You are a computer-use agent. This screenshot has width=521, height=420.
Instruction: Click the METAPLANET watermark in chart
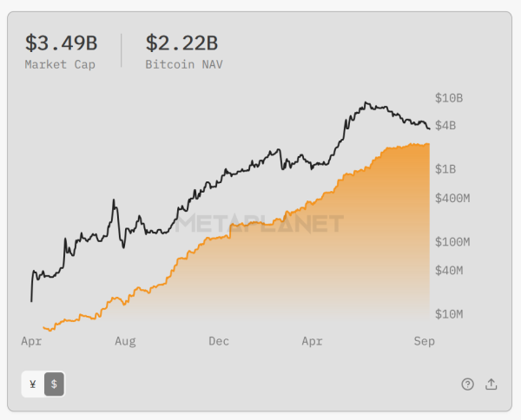point(259,223)
